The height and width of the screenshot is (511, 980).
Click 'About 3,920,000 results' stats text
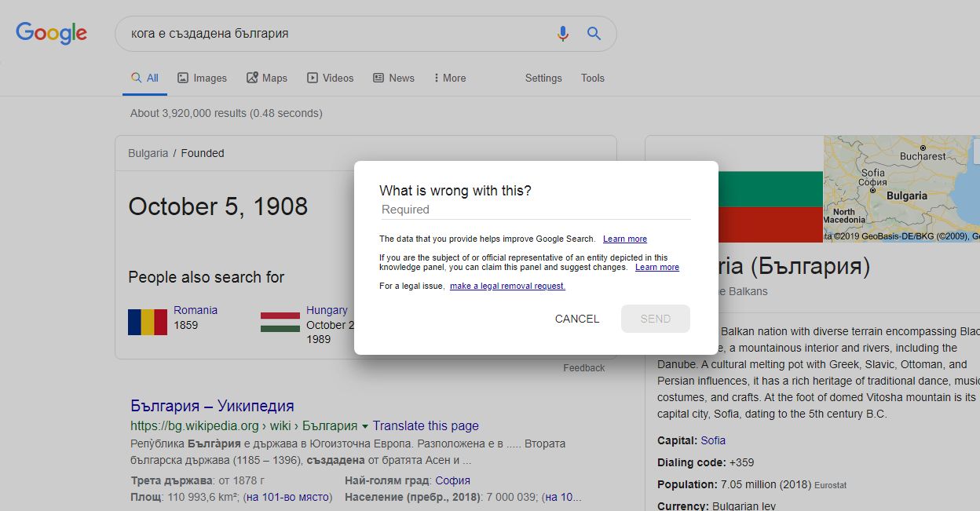[226, 113]
